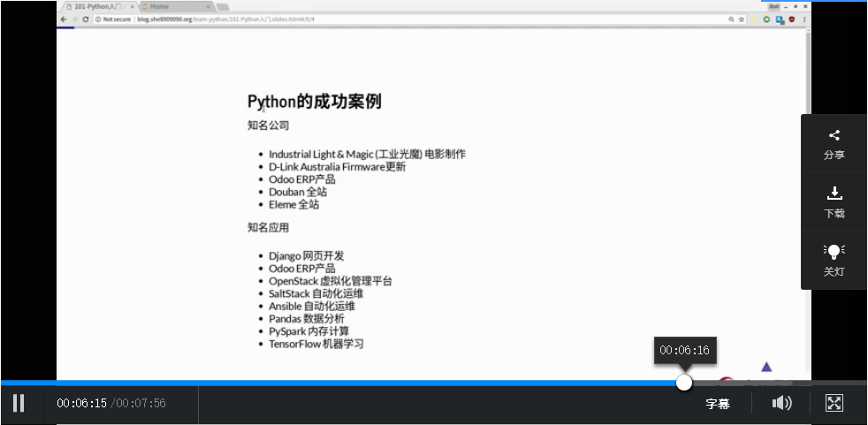Click Ansible 自动化运维 list item
This screenshot has height=425, width=868.
coord(312,307)
